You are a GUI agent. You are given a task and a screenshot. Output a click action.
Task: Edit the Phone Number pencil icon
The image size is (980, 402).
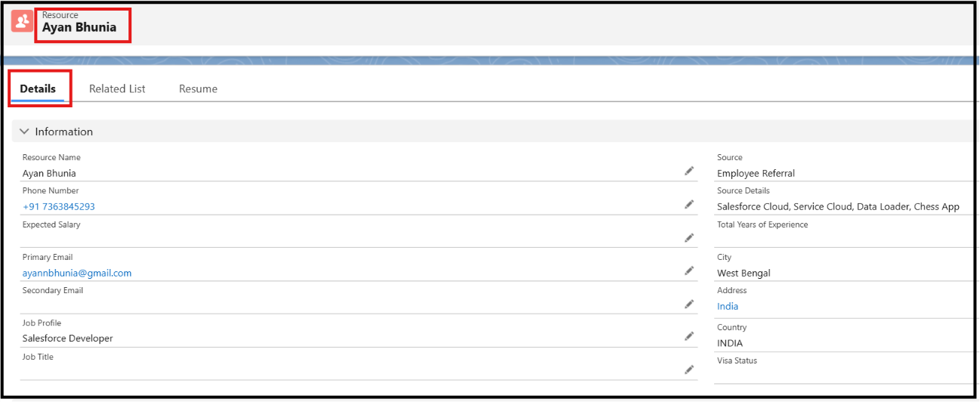point(689,204)
